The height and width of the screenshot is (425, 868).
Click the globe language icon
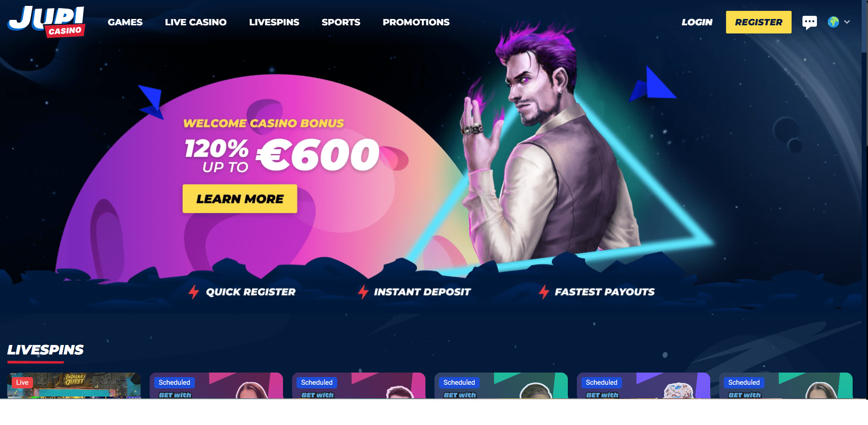pyautogui.click(x=833, y=22)
